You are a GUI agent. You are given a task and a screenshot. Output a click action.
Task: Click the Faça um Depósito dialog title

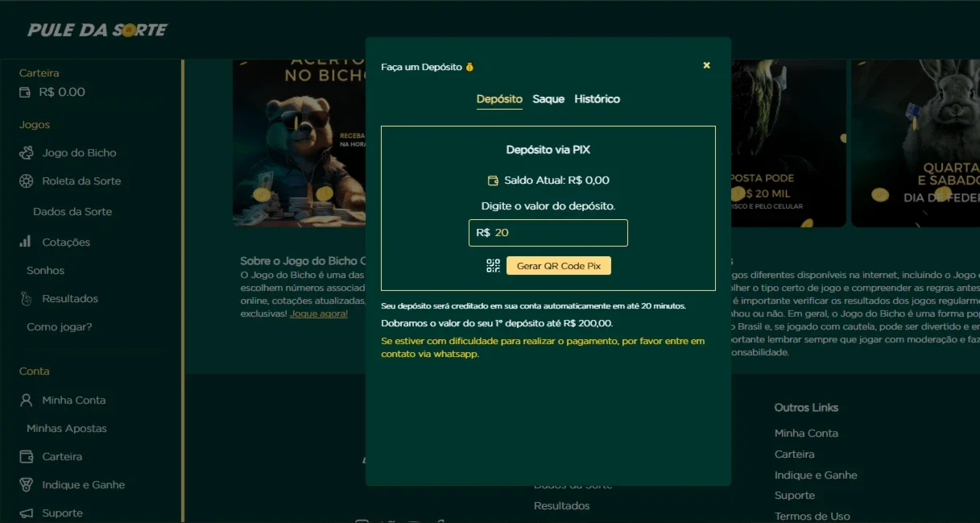[422, 67]
